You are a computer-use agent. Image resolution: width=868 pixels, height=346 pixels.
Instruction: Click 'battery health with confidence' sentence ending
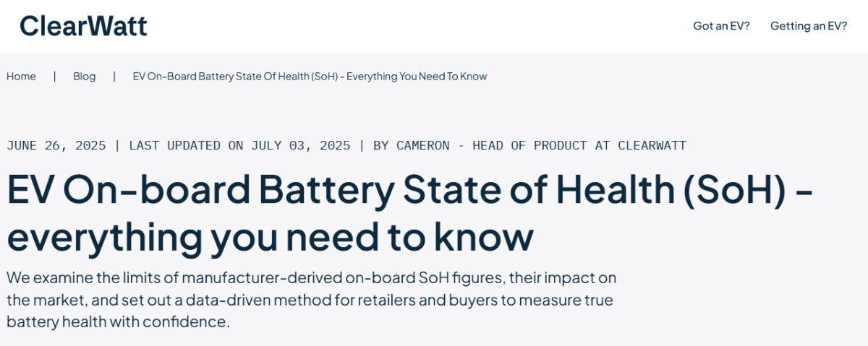(118, 321)
